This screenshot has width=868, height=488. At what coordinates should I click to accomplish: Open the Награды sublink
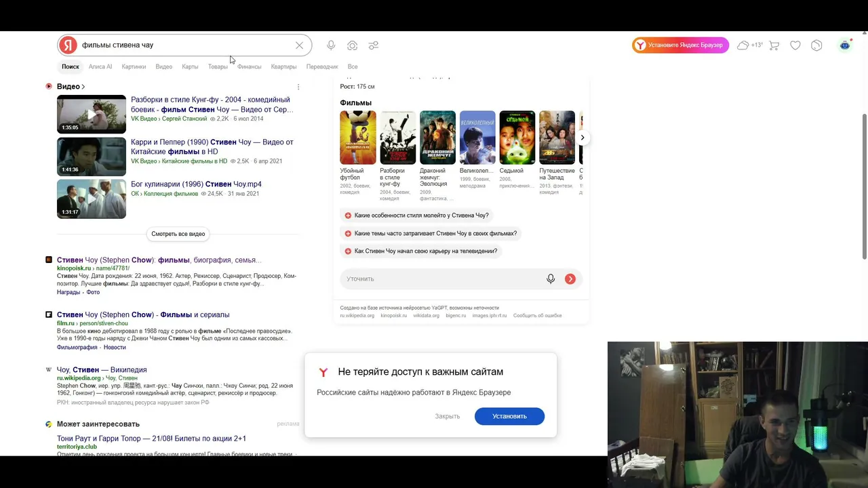[68, 292]
